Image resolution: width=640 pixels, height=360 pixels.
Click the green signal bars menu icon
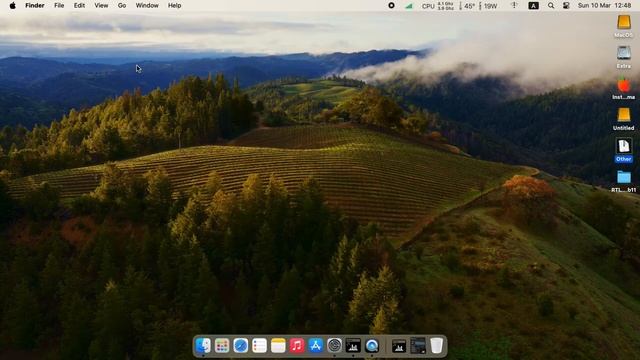[x=409, y=6]
